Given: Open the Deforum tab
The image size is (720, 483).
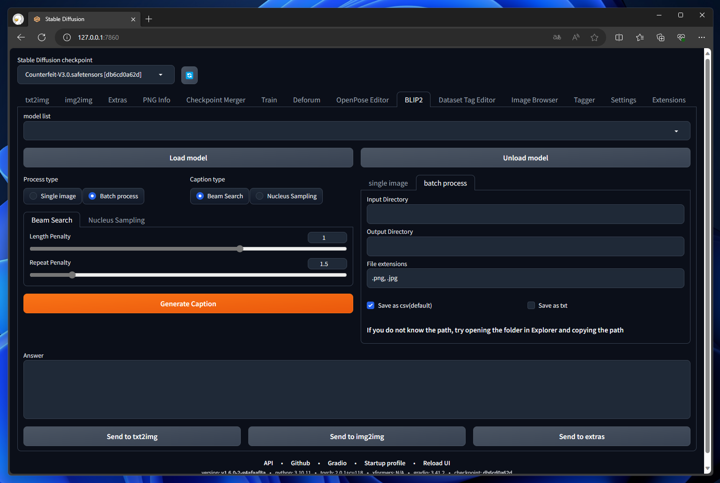Looking at the screenshot, I should (307, 100).
